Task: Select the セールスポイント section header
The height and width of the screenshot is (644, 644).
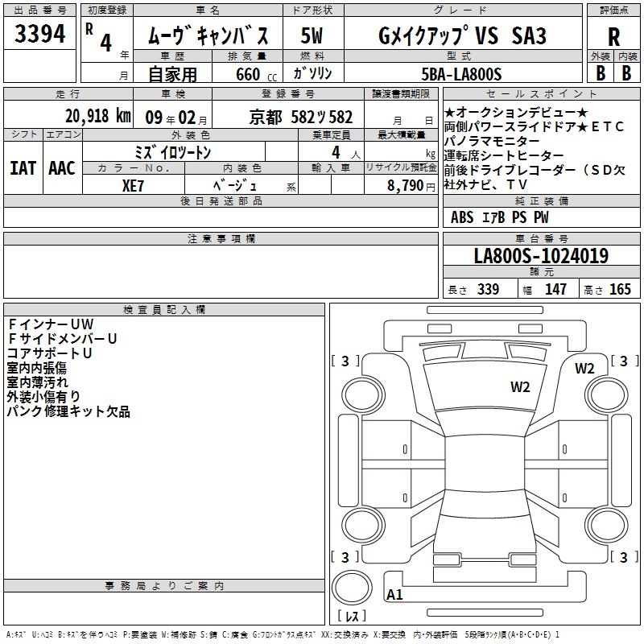Action: [541, 93]
